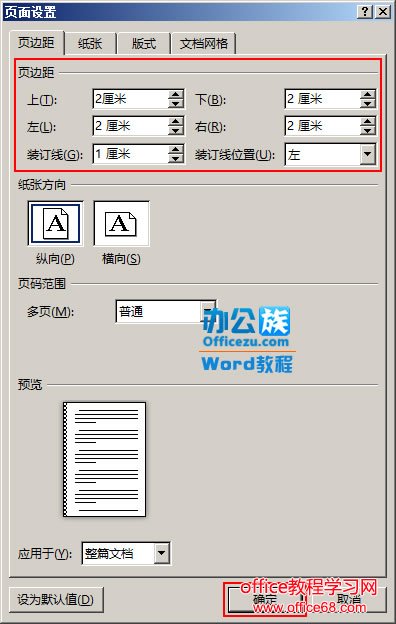Click the 横向(S) text label
This screenshot has width=396, height=624.
(x=121, y=259)
